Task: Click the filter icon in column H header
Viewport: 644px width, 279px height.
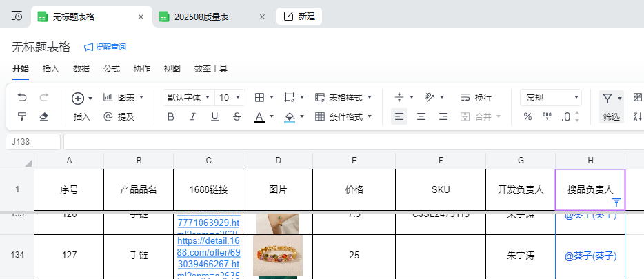Action: point(616,202)
